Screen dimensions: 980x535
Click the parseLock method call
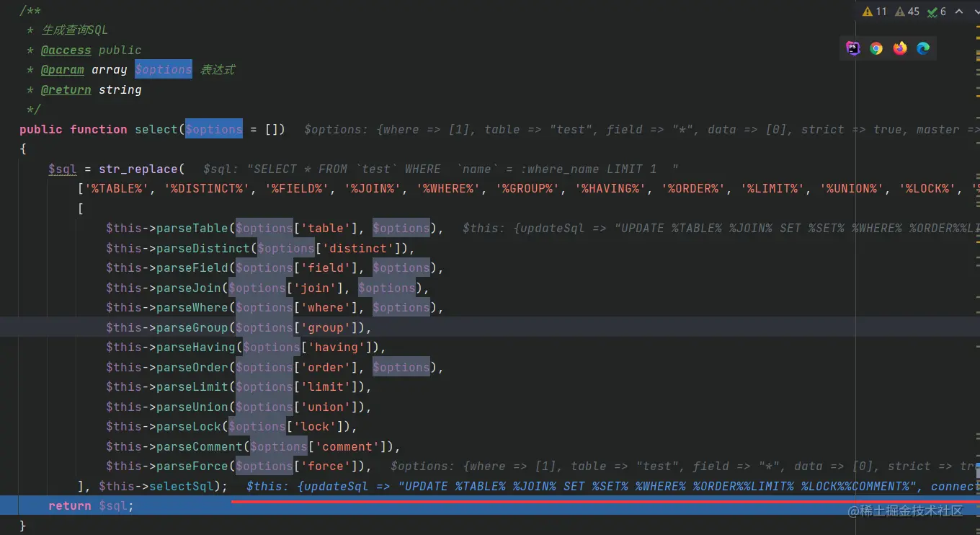point(189,427)
